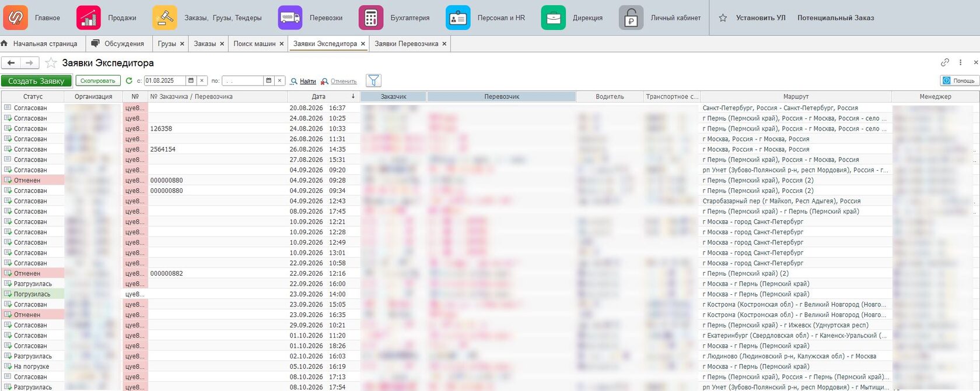Switch to the Обсуждения tab
The width and height of the screenshot is (980, 391).
(x=118, y=44)
